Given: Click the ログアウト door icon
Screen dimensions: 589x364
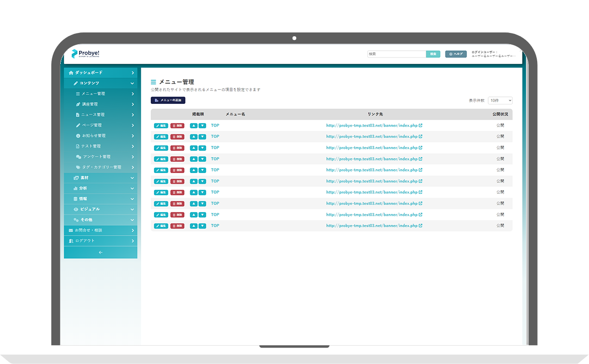Looking at the screenshot, I should pyautogui.click(x=71, y=241).
